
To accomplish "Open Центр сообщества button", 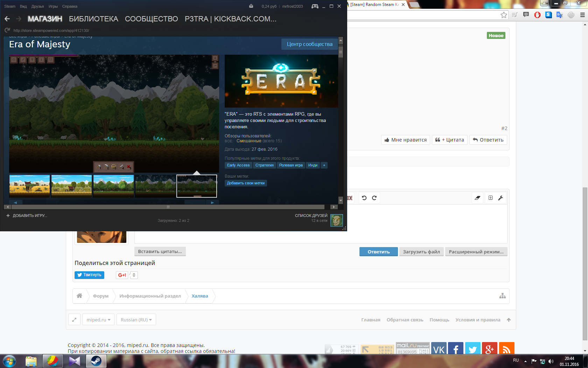I will [x=310, y=44].
